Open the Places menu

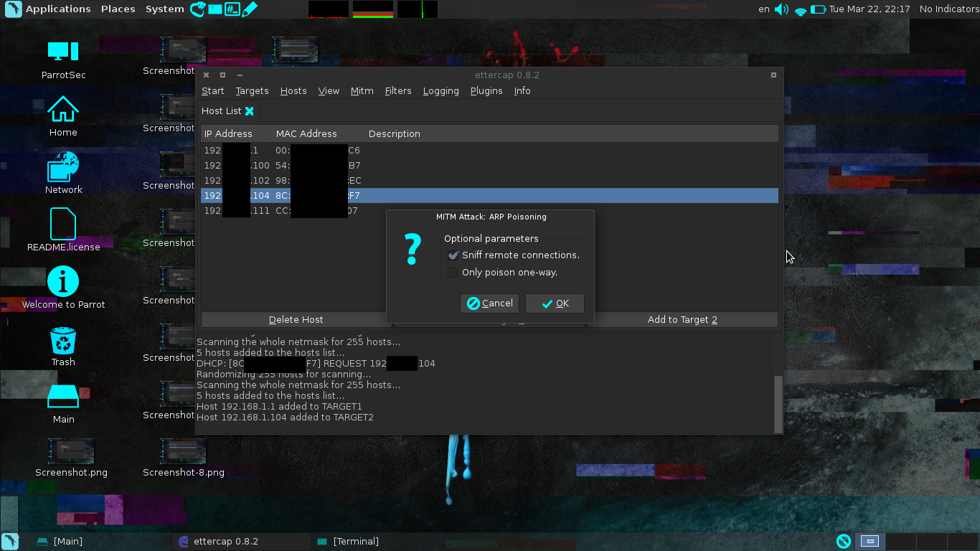click(x=118, y=9)
